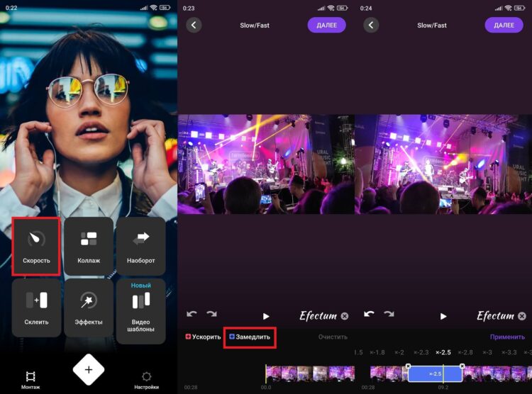Select the Ускорить speed-up option
This screenshot has width=532, height=394.
(x=203, y=337)
